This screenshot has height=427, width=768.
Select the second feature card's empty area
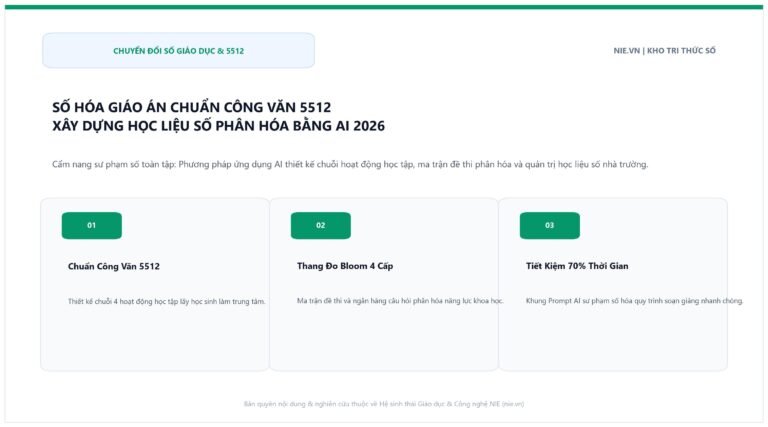tap(384, 340)
